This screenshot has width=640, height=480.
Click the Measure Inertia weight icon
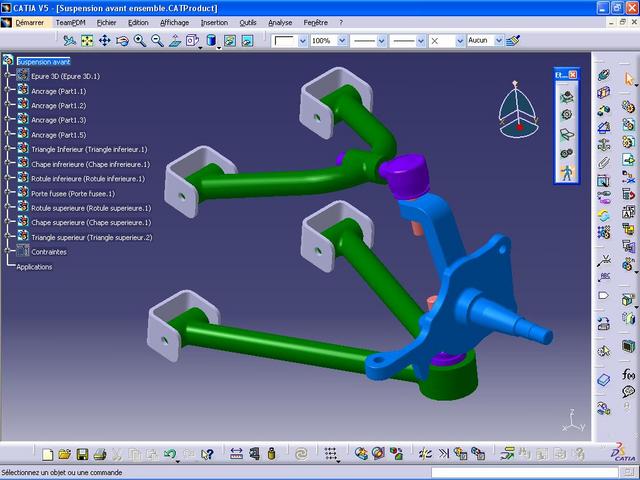271,454
